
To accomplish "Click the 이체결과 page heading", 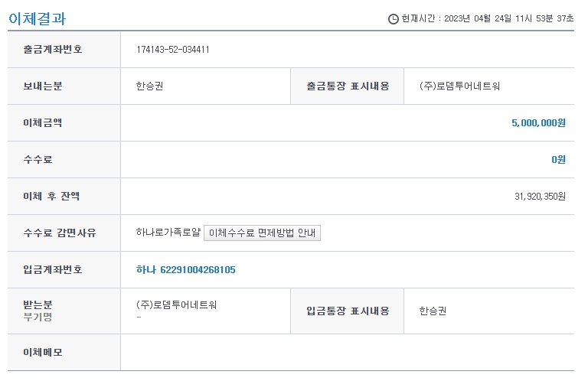I will click(38, 18).
